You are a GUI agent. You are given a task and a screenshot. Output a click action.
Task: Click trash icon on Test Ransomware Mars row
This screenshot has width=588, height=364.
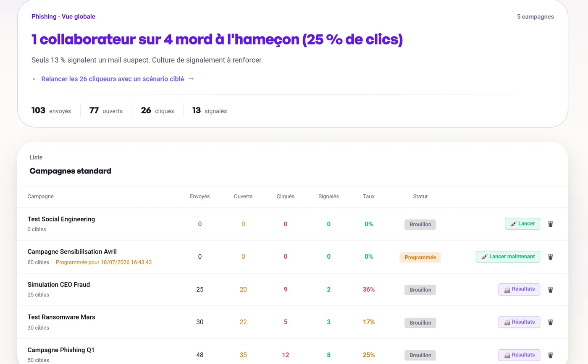pyautogui.click(x=550, y=322)
